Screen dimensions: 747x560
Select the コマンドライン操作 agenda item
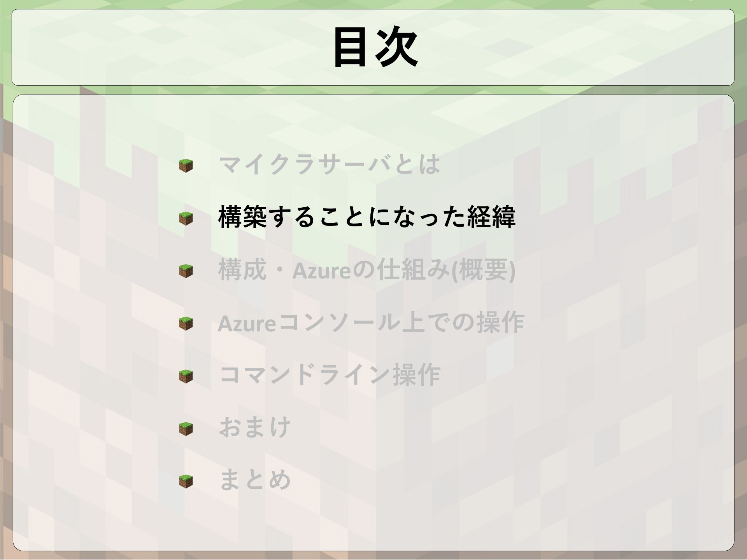(330, 374)
